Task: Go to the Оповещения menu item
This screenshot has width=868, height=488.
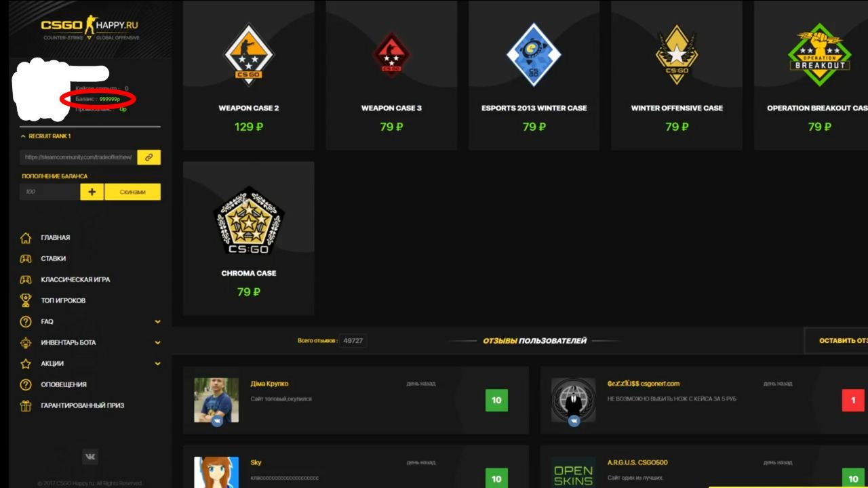Action: (64, 384)
